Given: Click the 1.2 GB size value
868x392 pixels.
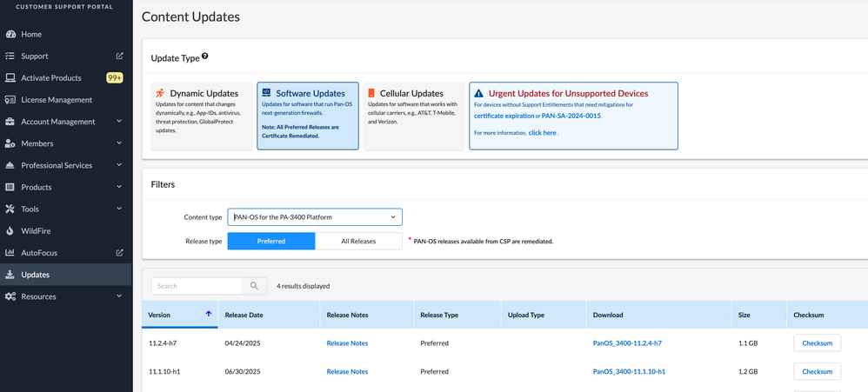Looking at the screenshot, I should pos(748,371).
